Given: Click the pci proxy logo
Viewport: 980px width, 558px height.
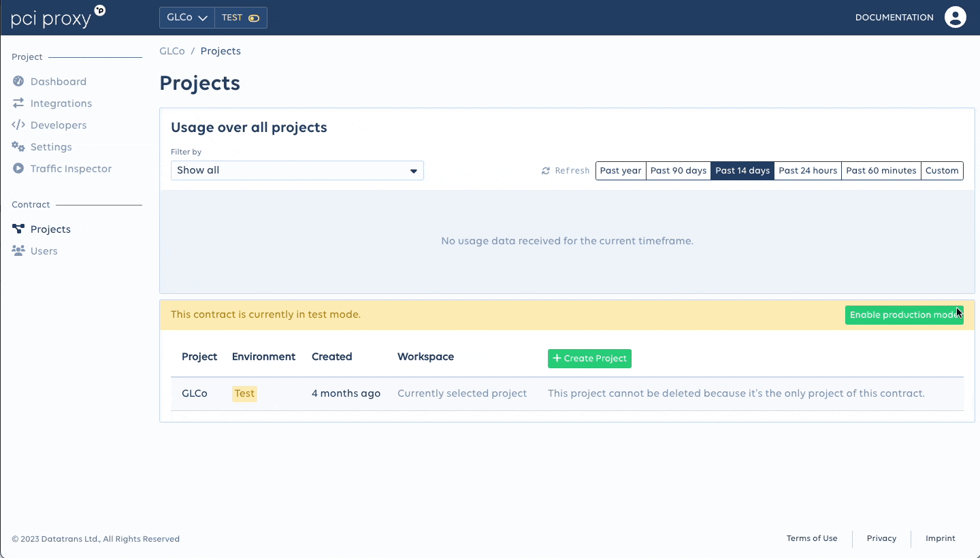Looking at the screenshot, I should pos(59,17).
